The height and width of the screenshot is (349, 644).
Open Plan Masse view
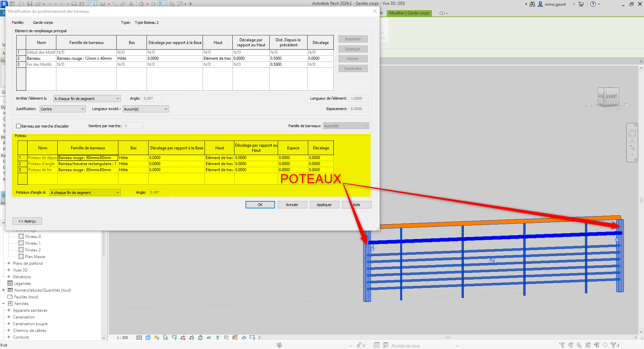(x=35, y=257)
